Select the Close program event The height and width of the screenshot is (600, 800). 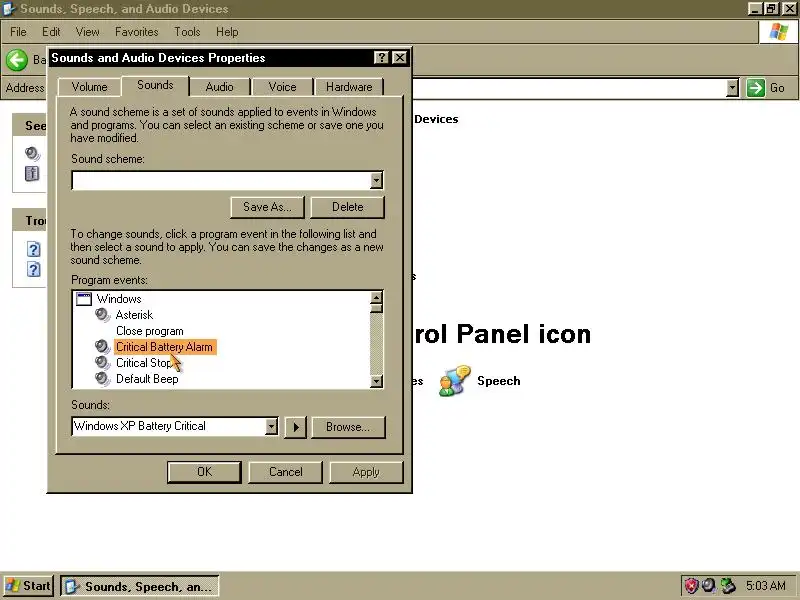click(x=149, y=331)
